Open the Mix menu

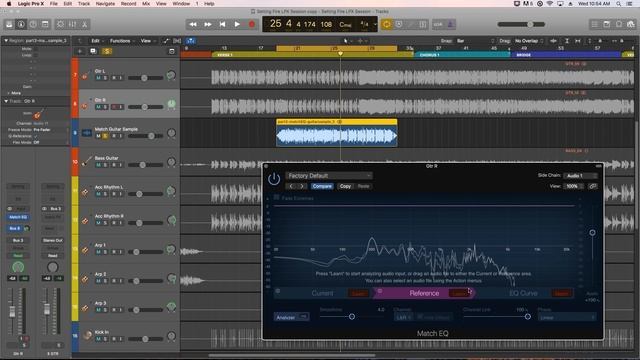(x=146, y=4)
